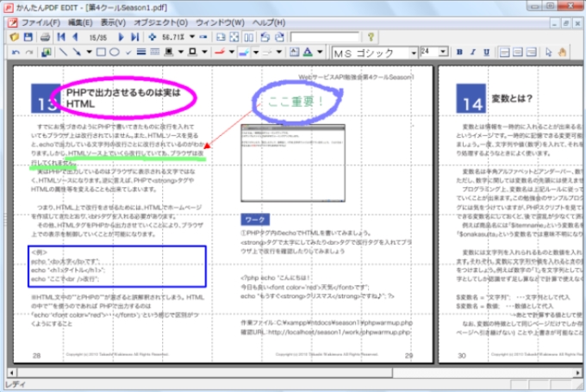The image size is (586, 392).
Task: Open the highlighter color dropdown arrow
Action: click(256, 53)
